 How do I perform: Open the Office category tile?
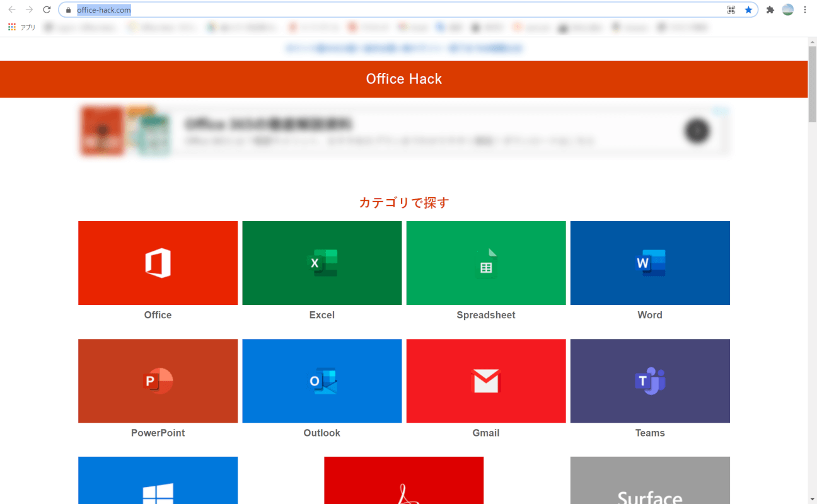(x=158, y=263)
